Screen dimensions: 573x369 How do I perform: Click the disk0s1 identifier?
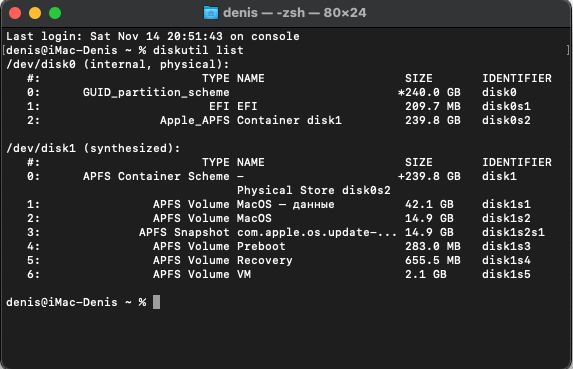point(506,106)
